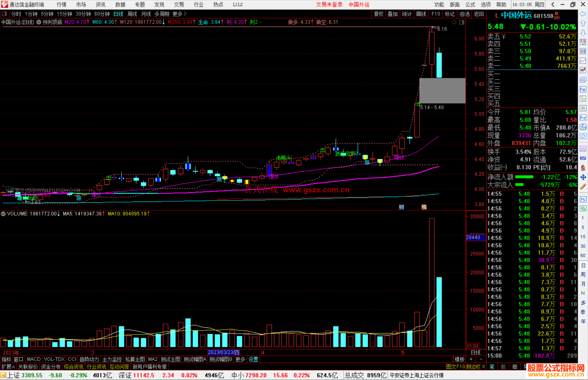This screenshot has height=380, width=588.
Task: Click the trend line chart sidebar icon
Action: coord(583,61)
